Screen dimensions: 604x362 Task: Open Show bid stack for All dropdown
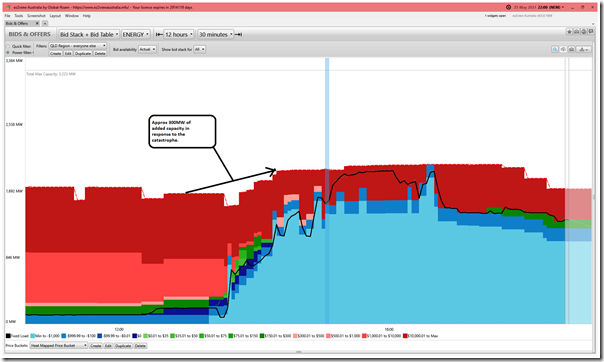tap(200, 49)
